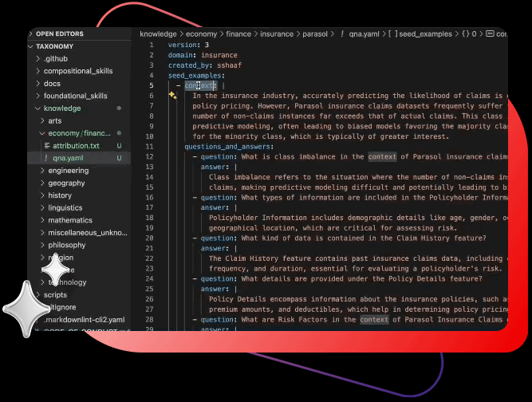532x402 pixels.
Task: Click the curly braces 0 breadcrumb item
Action: [468, 34]
